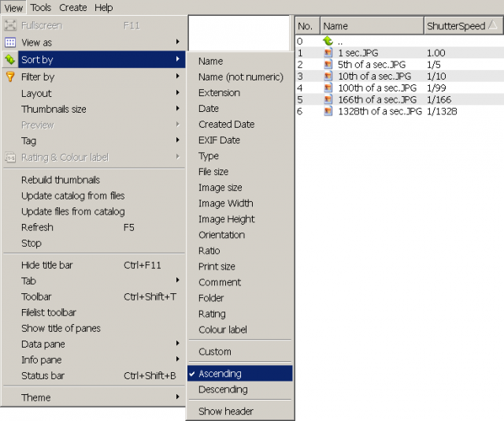Click the funnel icon beside Filter by
This screenshot has height=421, width=504.
[x=10, y=76]
